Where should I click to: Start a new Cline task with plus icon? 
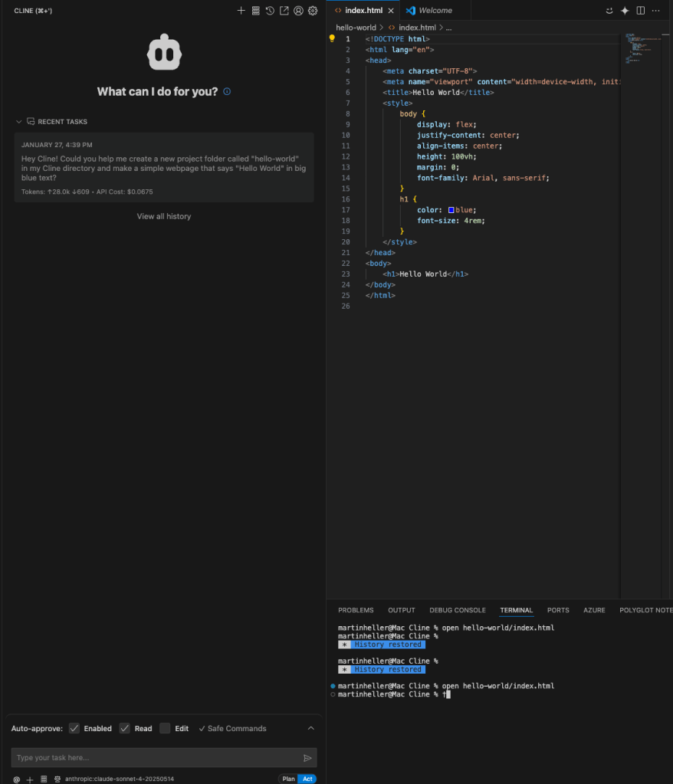[241, 11]
